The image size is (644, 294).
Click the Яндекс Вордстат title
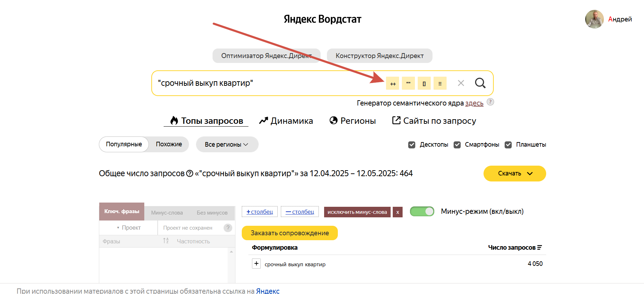tap(322, 19)
